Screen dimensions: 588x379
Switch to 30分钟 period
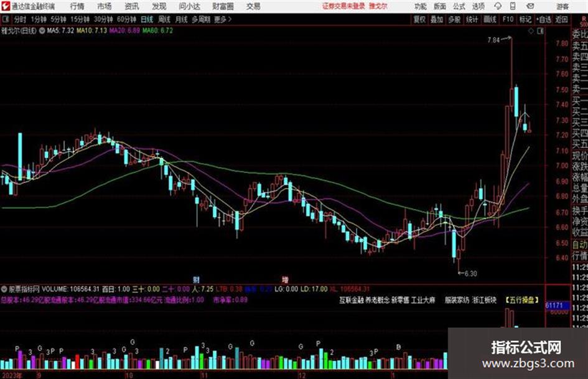[103, 19]
